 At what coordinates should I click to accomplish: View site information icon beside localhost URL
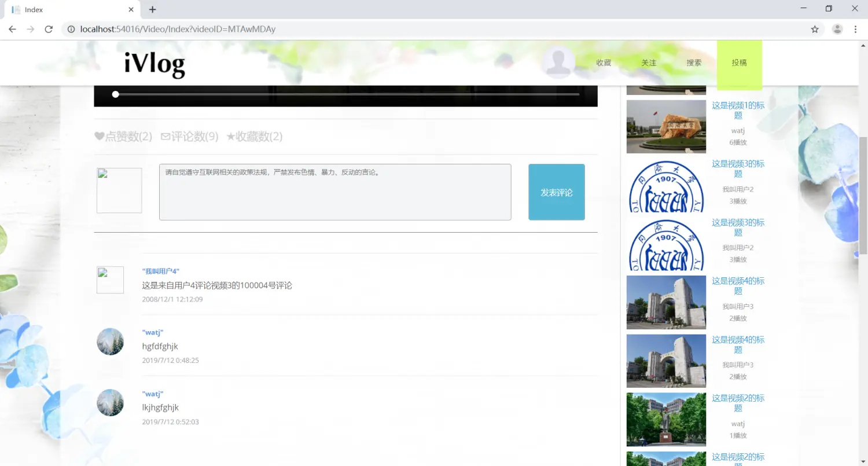tap(71, 29)
